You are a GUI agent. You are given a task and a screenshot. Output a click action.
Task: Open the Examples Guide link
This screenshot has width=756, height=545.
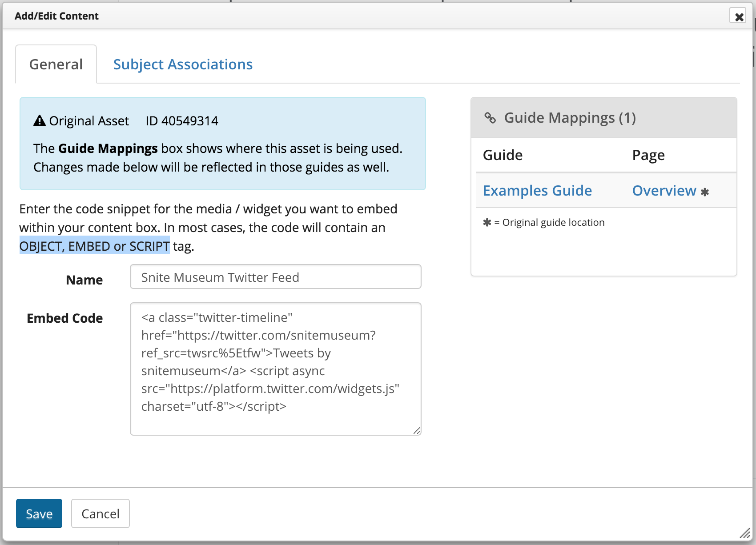(x=537, y=191)
